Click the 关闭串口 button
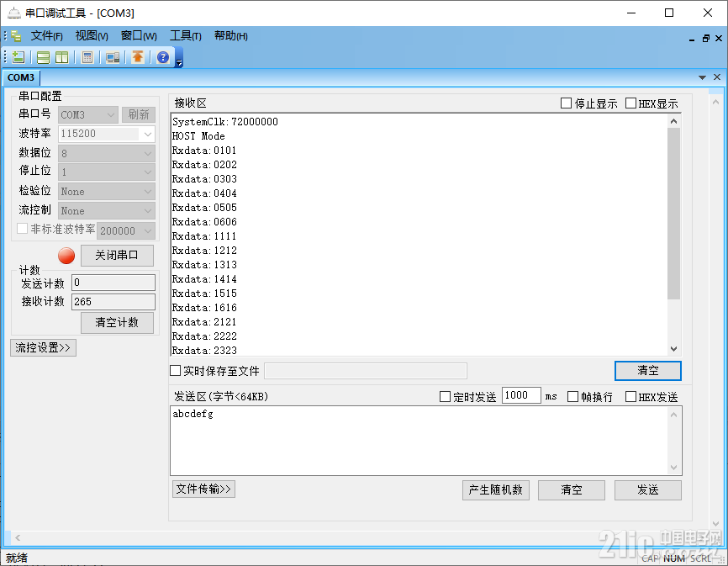728x566 pixels. [117, 256]
